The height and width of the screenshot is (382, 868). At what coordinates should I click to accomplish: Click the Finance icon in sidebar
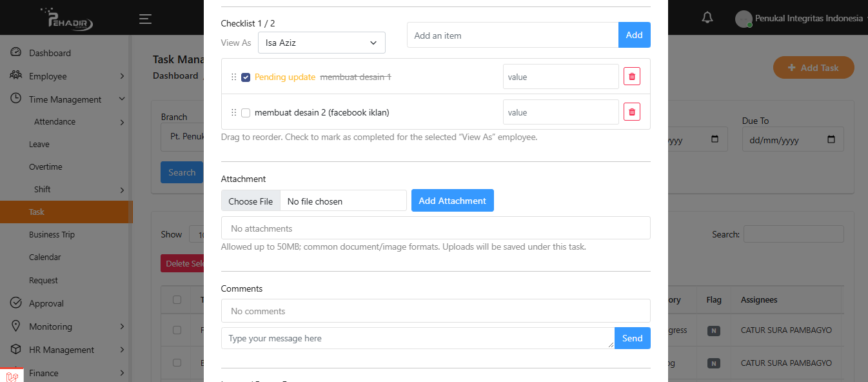(x=16, y=372)
